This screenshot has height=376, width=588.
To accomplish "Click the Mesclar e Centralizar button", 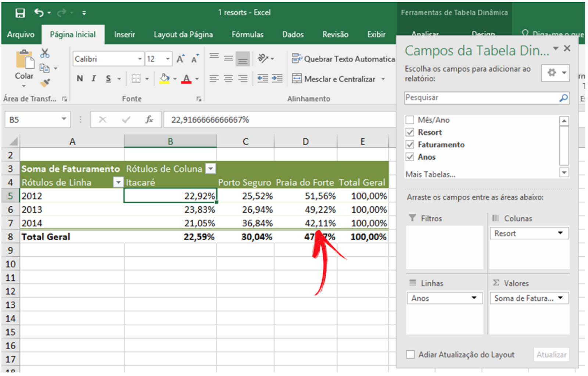I will [x=334, y=79].
